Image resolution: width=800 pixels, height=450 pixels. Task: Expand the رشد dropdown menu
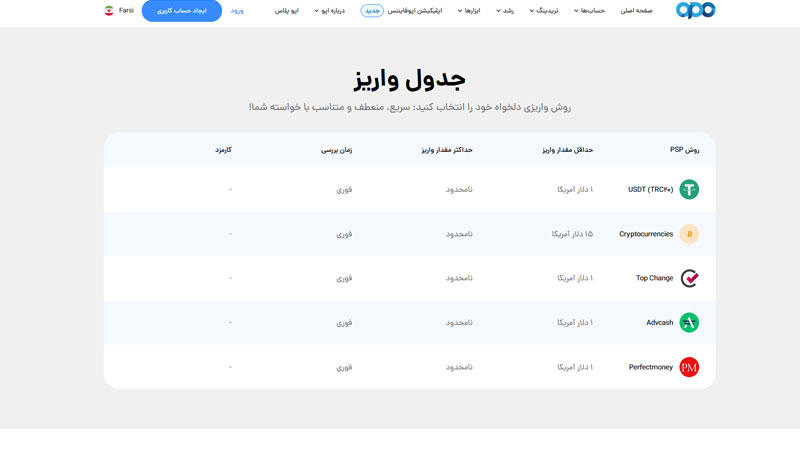[x=505, y=11]
